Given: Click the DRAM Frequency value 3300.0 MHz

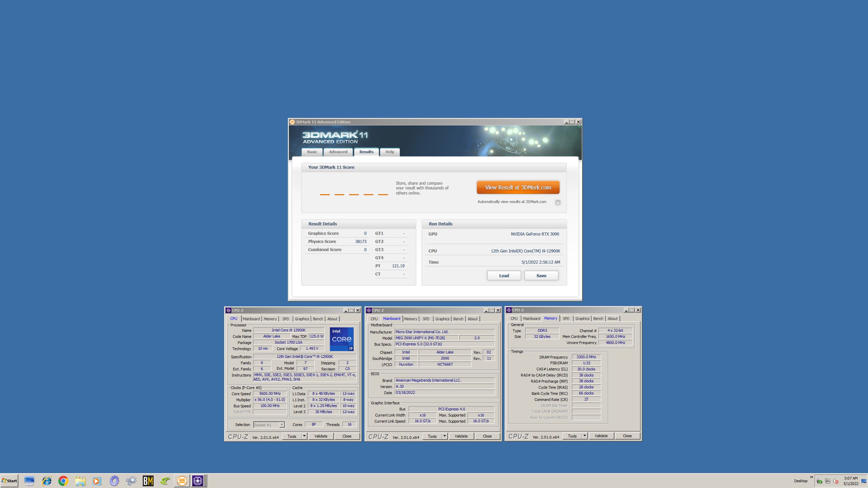Looking at the screenshot, I should (586, 357).
